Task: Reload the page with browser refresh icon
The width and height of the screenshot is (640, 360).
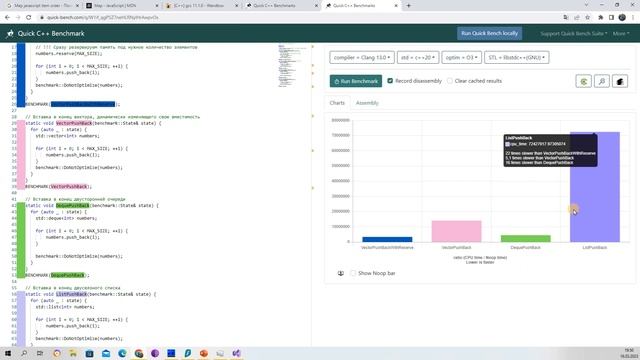Action: pos(29,18)
